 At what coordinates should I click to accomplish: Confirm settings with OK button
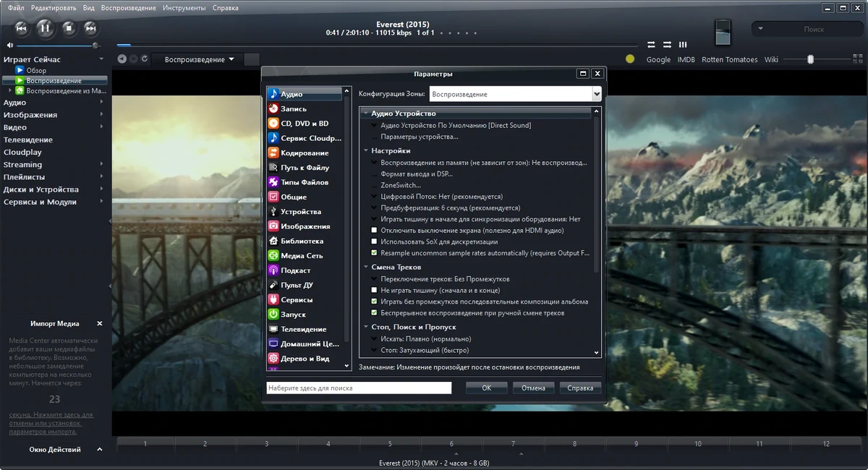point(487,388)
